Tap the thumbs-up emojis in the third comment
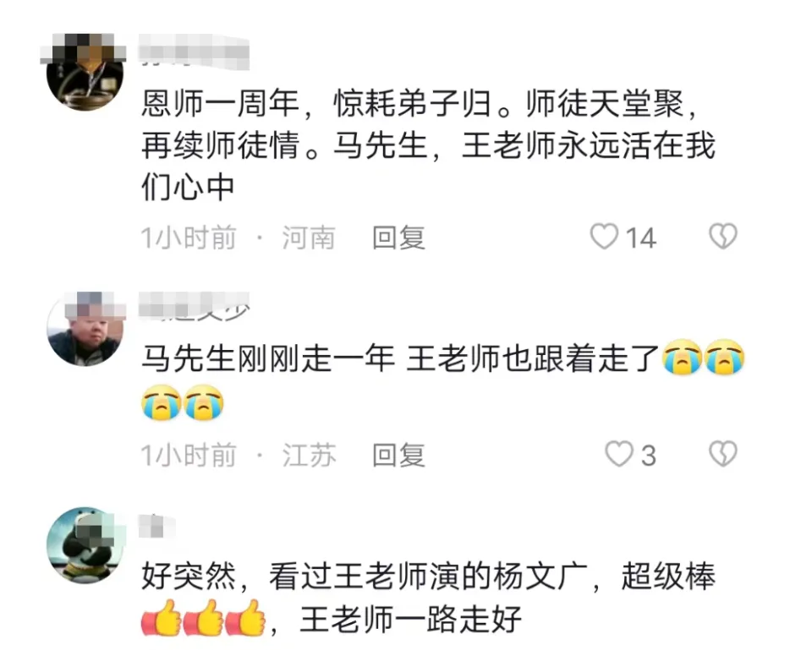This screenshot has height=650, width=812. (204, 617)
